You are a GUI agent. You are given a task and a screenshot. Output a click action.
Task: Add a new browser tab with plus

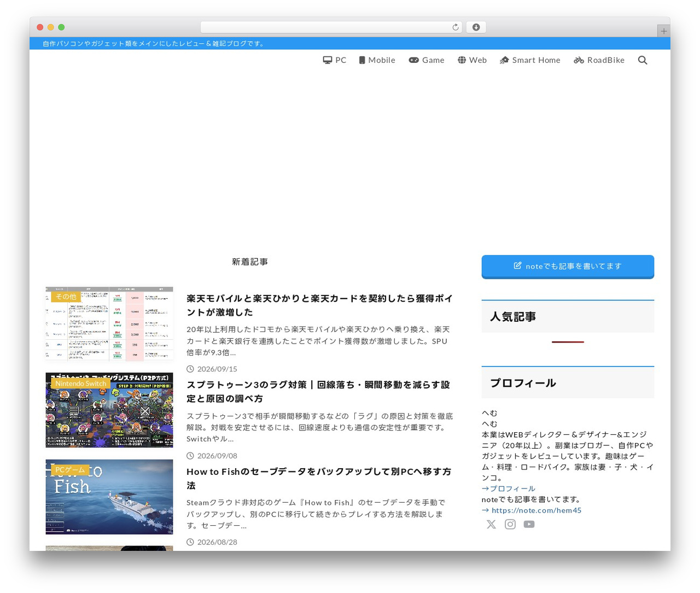click(663, 31)
